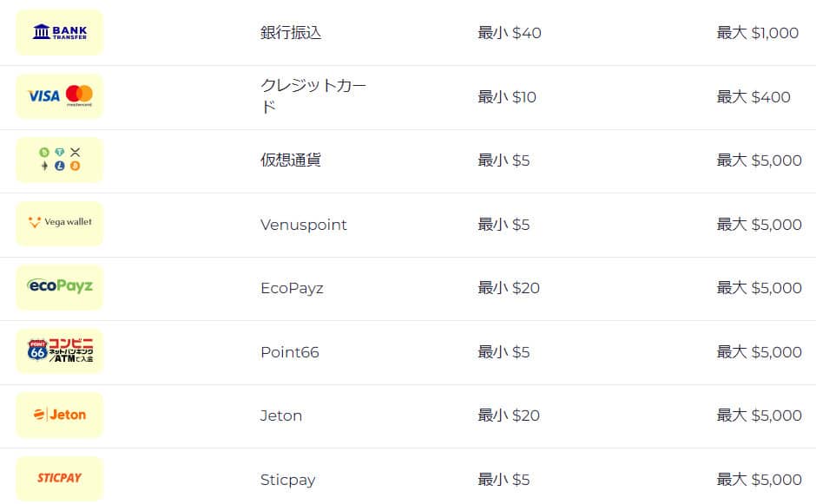Select the Sticpay text label
The image size is (816, 504).
click(x=287, y=480)
